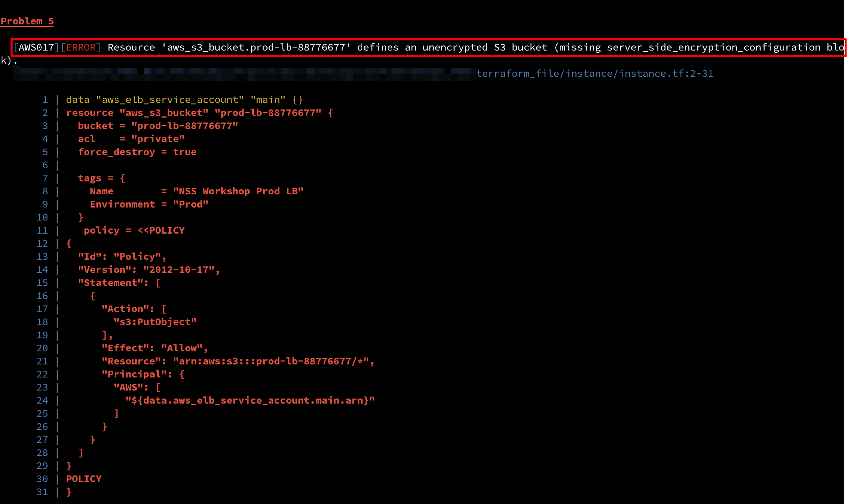This screenshot has height=504, width=848.
Task: Click the '"Action": [' line
Action: (x=134, y=309)
